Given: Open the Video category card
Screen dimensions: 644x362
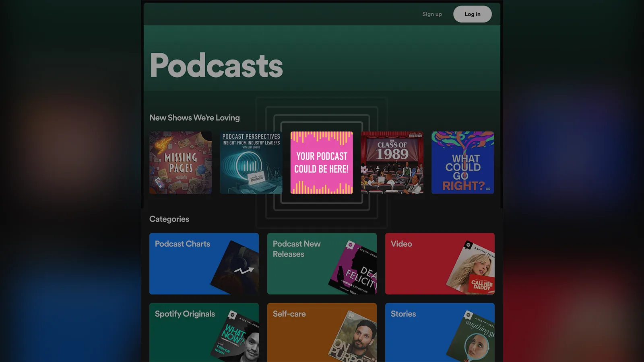Looking at the screenshot, I should (440, 263).
